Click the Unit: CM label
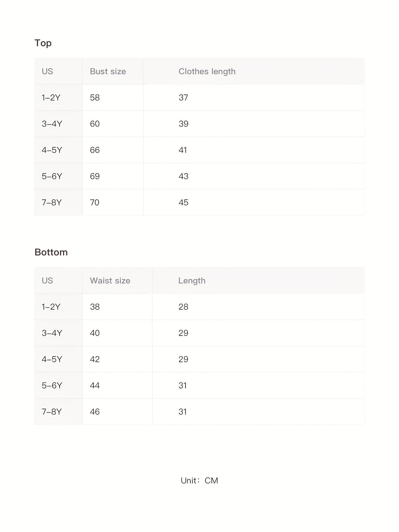The width and height of the screenshot is (399, 532). point(199,481)
